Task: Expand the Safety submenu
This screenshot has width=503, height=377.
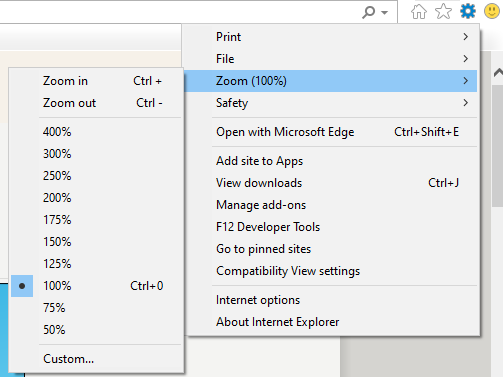Action: [330, 103]
